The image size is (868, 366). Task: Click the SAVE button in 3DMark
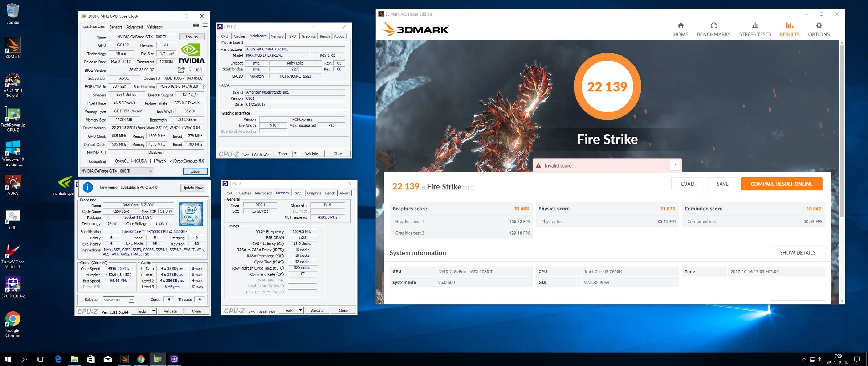click(x=722, y=184)
